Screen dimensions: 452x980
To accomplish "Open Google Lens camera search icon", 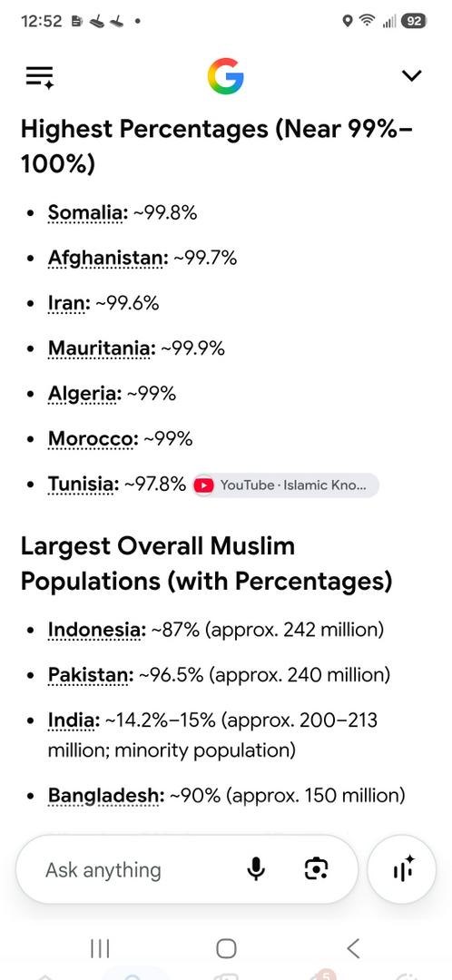I will pos(317,868).
